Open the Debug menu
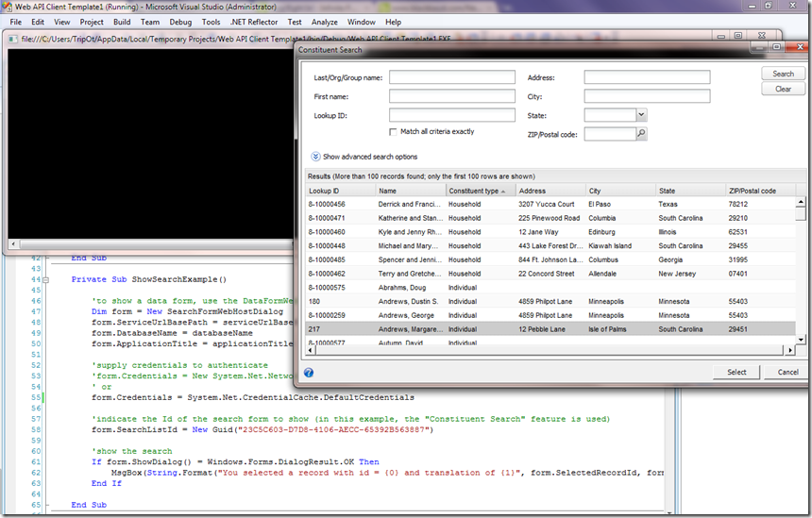Image resolution: width=812 pixels, height=518 pixels. point(179,22)
